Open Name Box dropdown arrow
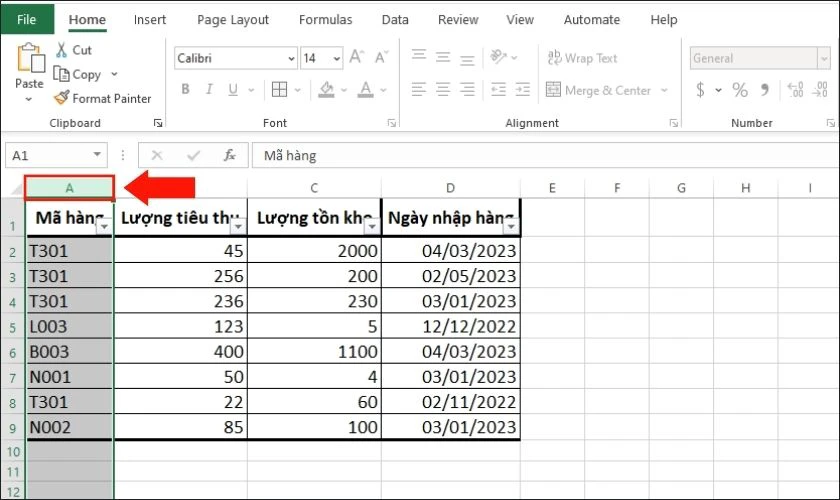Image resolution: width=840 pixels, height=500 pixels. tap(97, 155)
